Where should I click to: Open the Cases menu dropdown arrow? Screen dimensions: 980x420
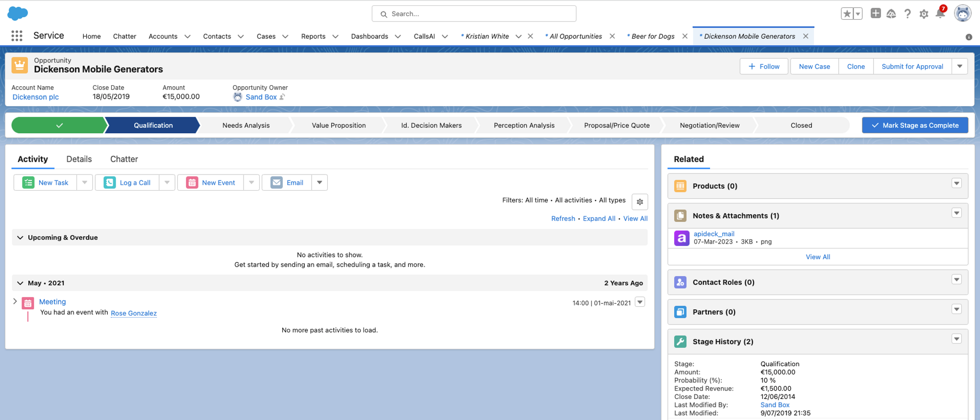pos(285,36)
